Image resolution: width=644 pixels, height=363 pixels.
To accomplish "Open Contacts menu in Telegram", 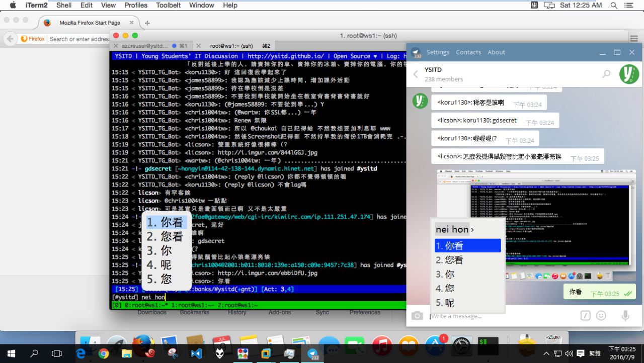I will (468, 52).
